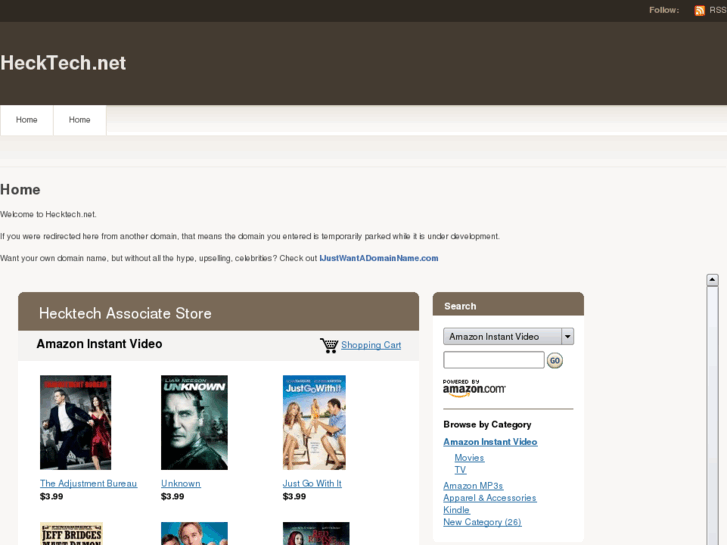This screenshot has width=727, height=545.
Task: Click the $3.99 price under Unknown
Action: point(172,497)
